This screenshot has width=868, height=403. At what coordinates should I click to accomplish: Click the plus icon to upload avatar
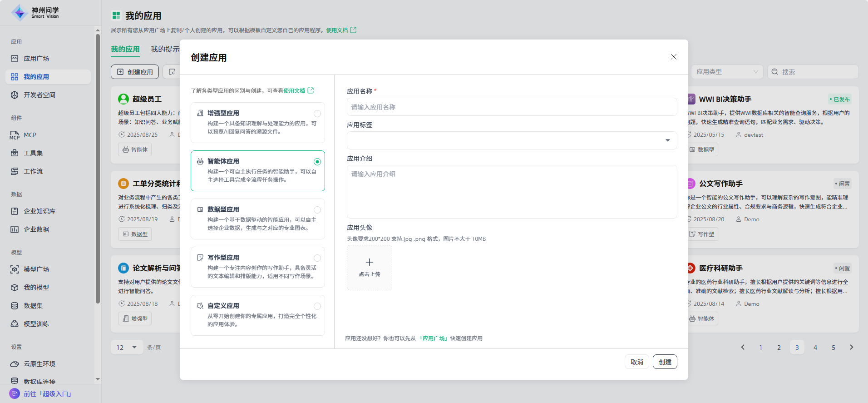(369, 262)
